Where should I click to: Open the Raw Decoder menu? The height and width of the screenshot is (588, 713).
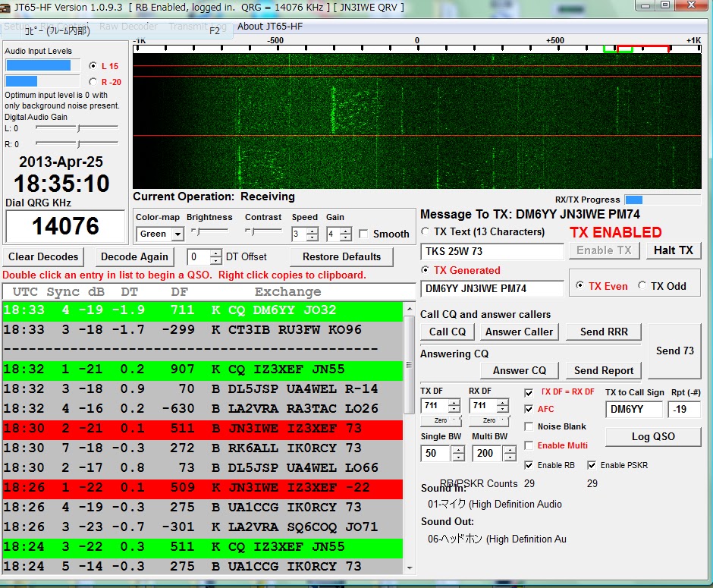point(128,27)
